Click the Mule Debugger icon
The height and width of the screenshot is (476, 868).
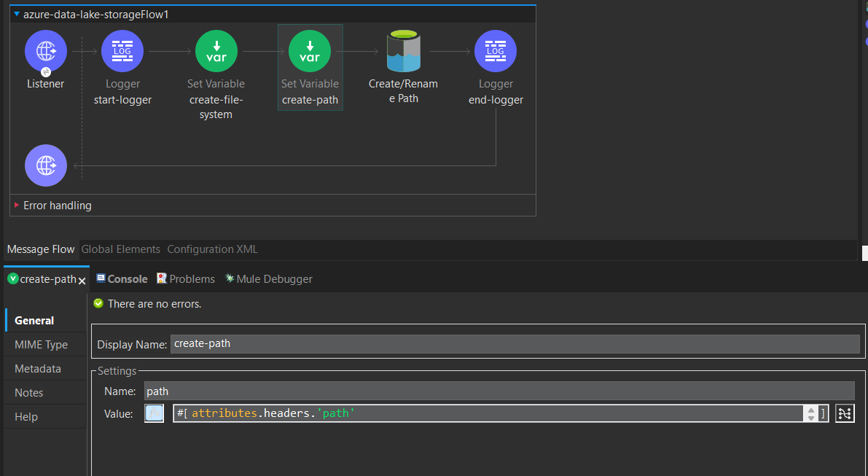click(x=229, y=278)
